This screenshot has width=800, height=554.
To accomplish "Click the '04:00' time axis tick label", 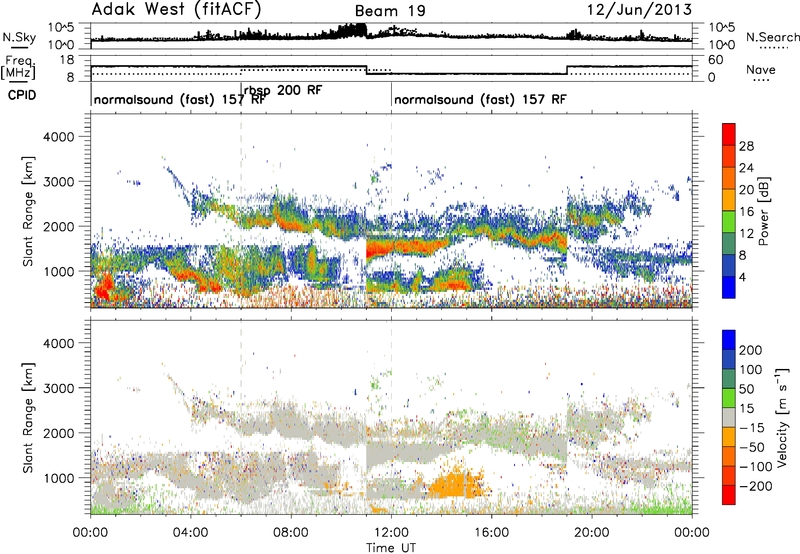I will [191, 533].
